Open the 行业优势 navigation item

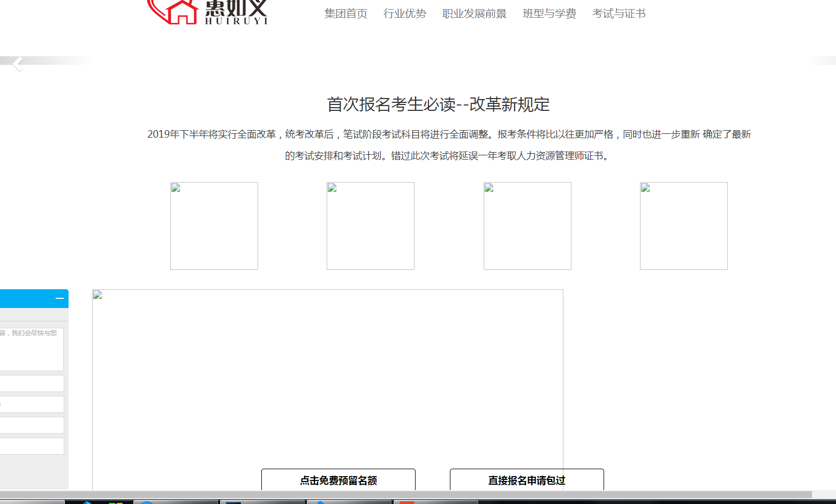(405, 13)
